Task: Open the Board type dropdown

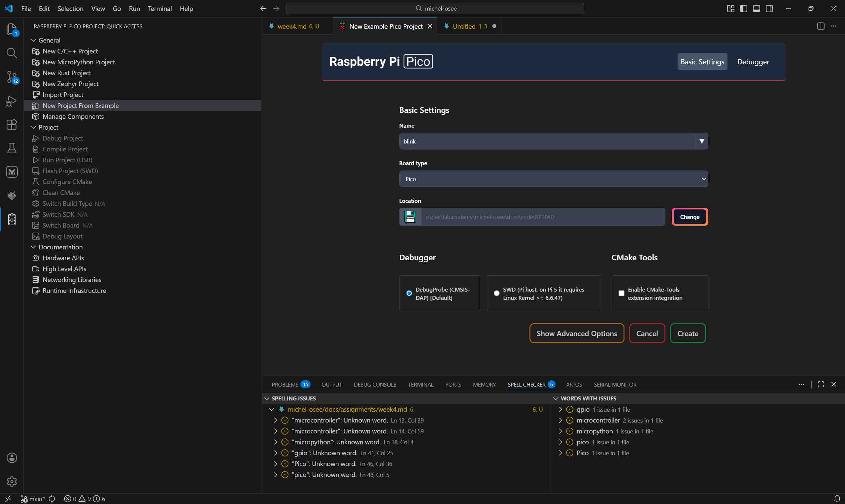Action: (x=553, y=179)
